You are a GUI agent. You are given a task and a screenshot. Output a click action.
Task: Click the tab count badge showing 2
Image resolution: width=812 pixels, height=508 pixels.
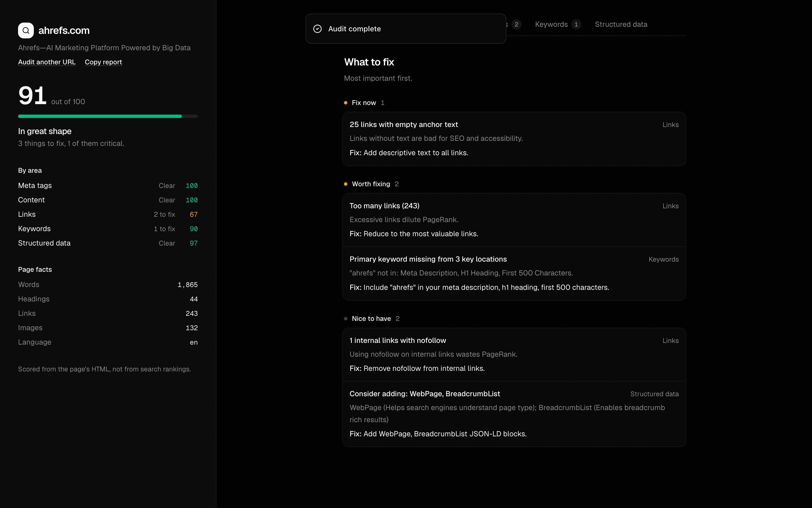[517, 25]
